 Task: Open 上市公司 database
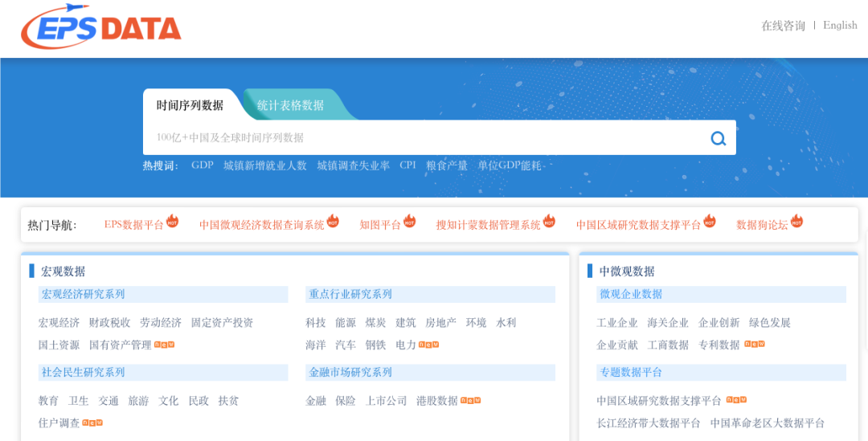pos(386,401)
